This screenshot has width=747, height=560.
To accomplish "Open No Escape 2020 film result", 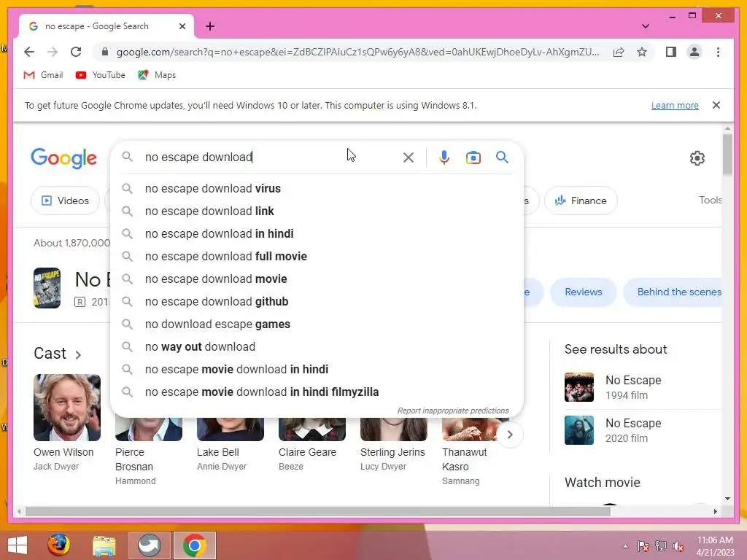I will pyautogui.click(x=643, y=430).
